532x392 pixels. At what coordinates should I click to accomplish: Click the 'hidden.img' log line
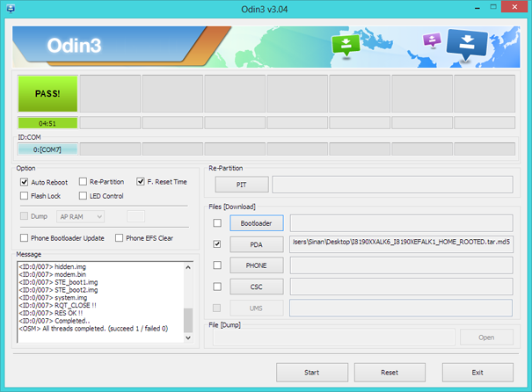tap(53, 267)
